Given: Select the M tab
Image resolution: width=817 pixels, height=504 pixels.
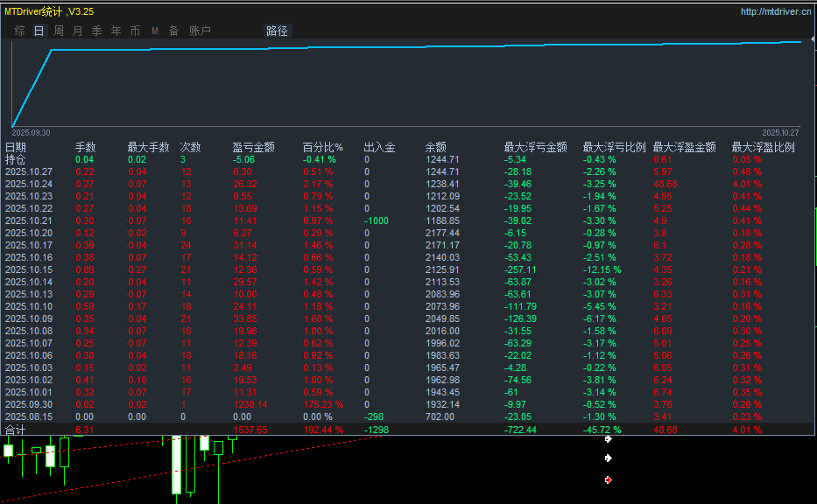Looking at the screenshot, I should click(x=155, y=31).
